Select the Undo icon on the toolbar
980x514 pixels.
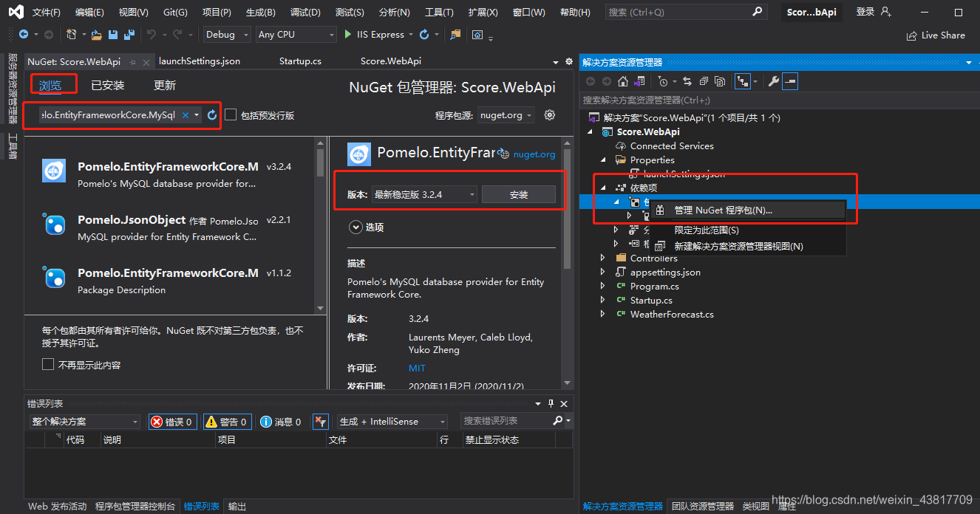[153, 34]
